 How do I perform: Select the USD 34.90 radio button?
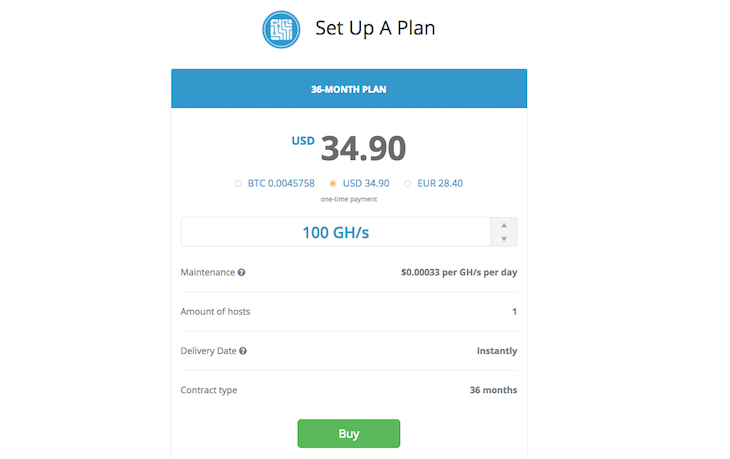coord(332,183)
